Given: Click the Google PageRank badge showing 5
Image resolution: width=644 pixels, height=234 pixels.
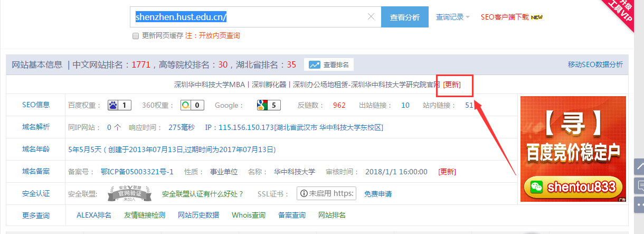Looking at the screenshot, I should pos(269,105).
